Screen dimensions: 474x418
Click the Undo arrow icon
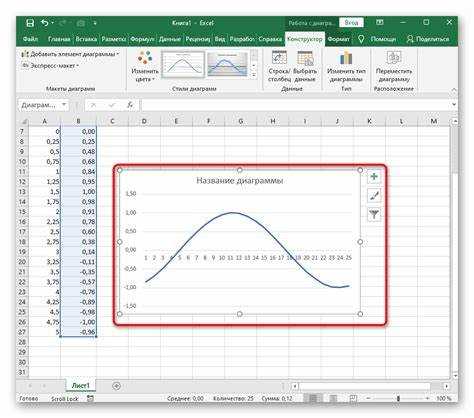(x=45, y=23)
